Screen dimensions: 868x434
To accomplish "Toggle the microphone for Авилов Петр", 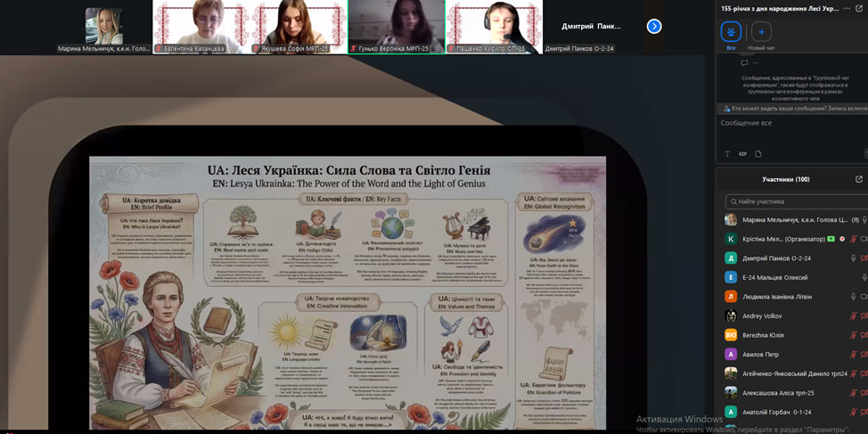I will pos(853,354).
